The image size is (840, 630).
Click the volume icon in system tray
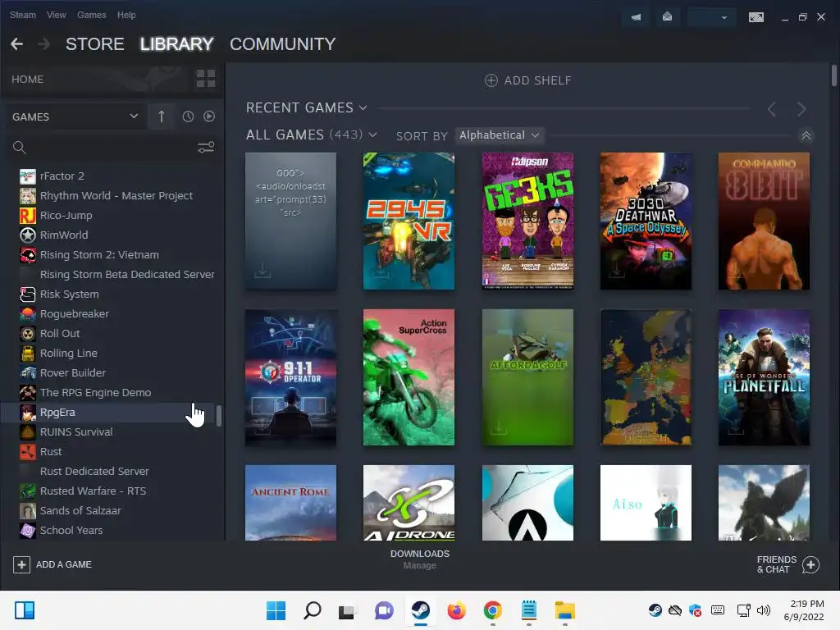pyautogui.click(x=764, y=610)
